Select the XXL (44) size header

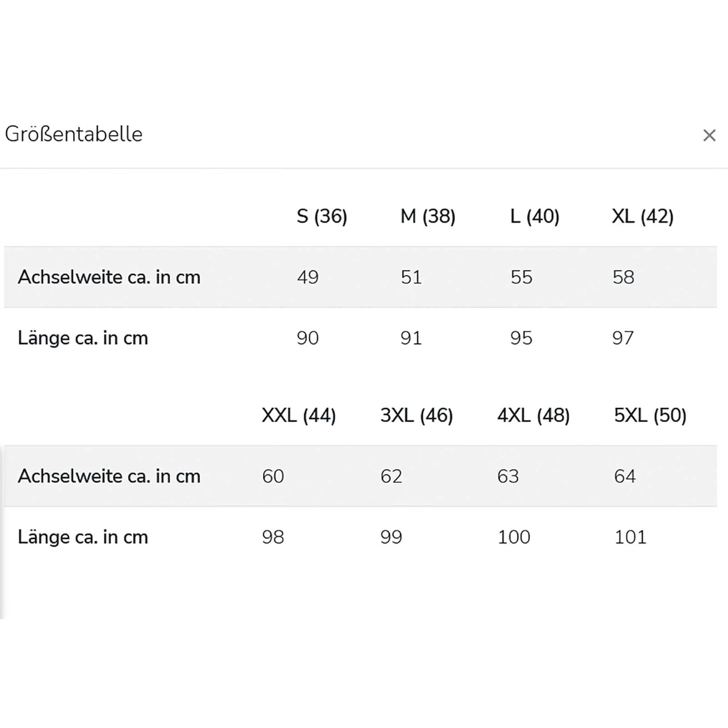pos(298,415)
